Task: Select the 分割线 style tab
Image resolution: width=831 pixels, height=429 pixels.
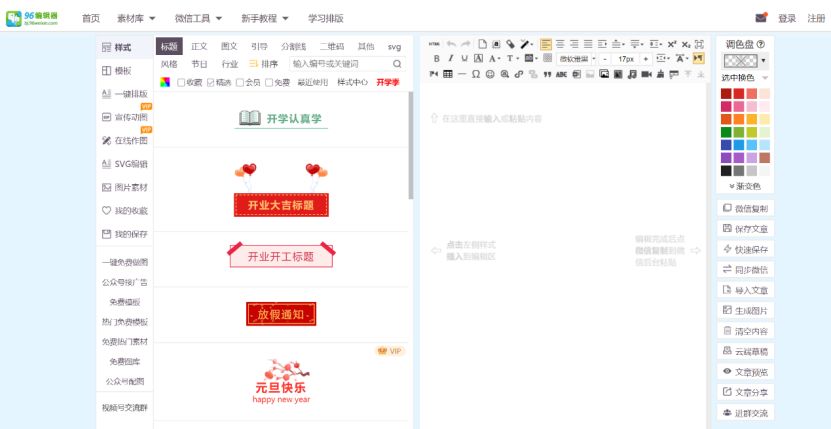Action: coord(294,46)
